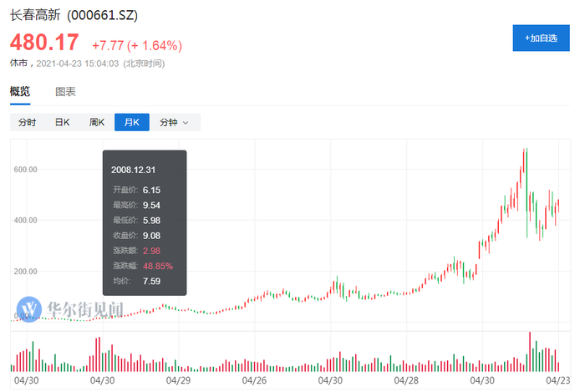
Task: Choose the 周K chart period
Action: 97,122
